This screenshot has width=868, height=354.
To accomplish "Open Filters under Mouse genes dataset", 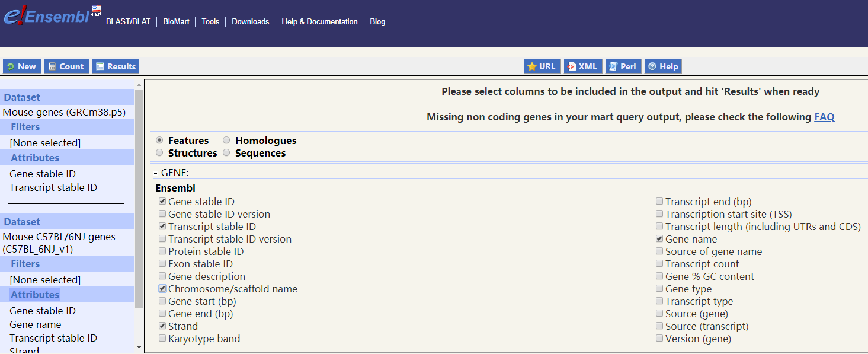I will 25,127.
